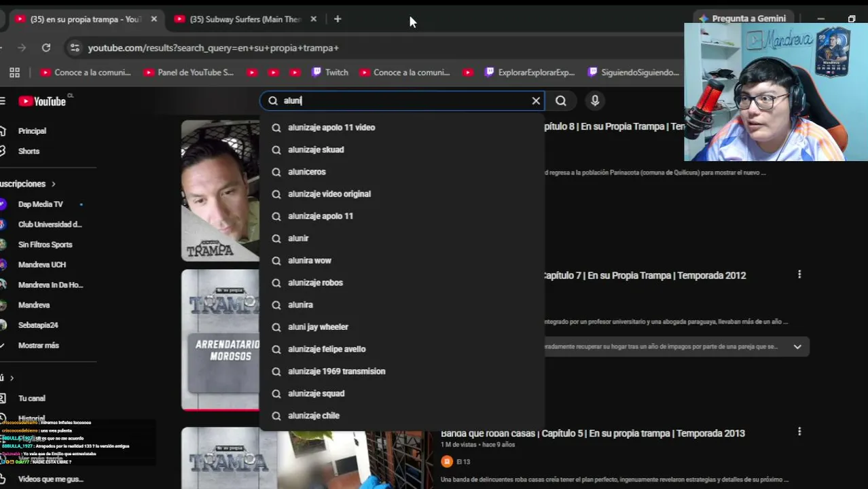Click the search magnifier button
This screenshot has width=868, height=489.
[561, 101]
